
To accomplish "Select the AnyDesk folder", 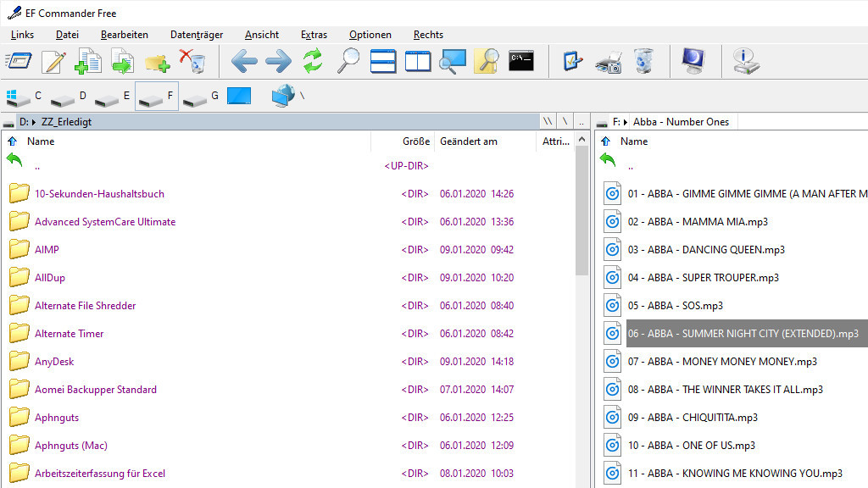I will tap(54, 362).
